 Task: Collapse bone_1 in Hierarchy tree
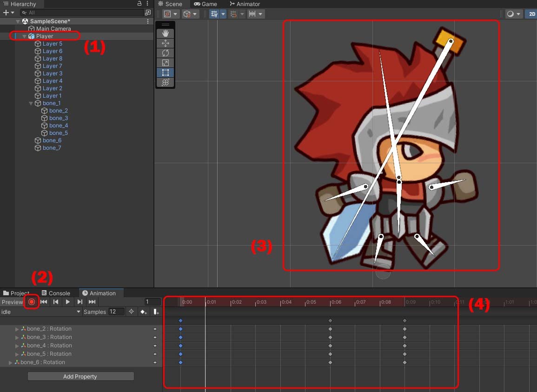31,103
